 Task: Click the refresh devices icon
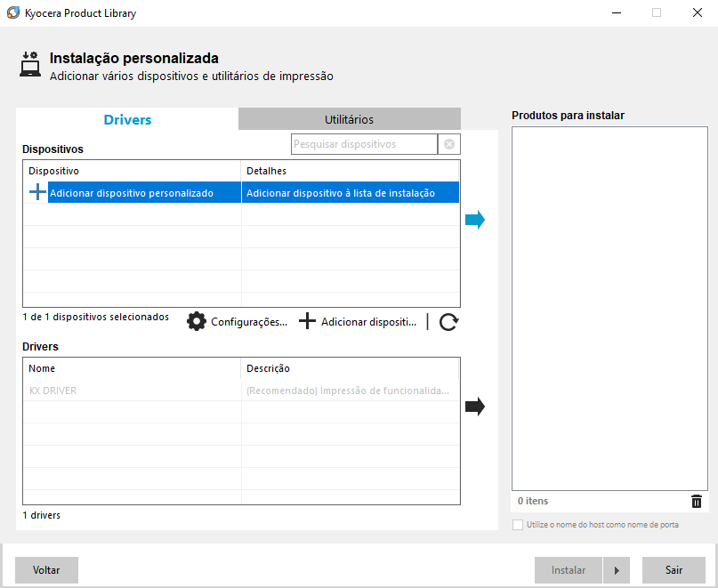coord(448,322)
